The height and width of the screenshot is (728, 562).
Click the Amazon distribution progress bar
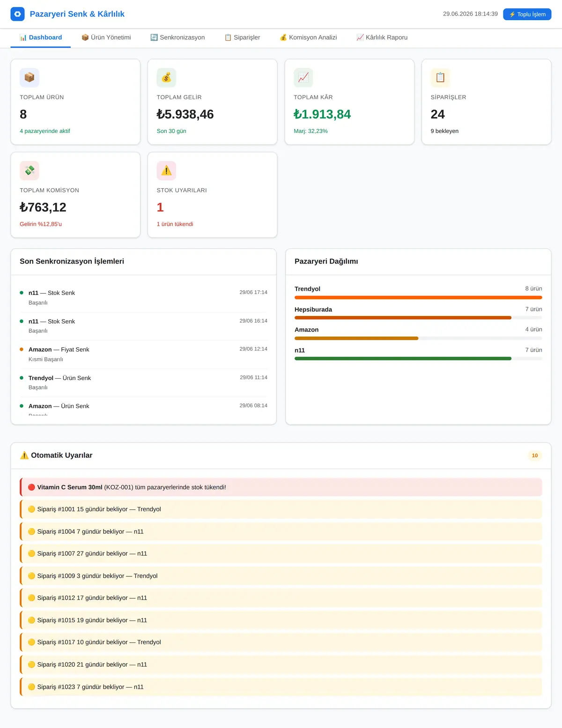[x=418, y=338]
